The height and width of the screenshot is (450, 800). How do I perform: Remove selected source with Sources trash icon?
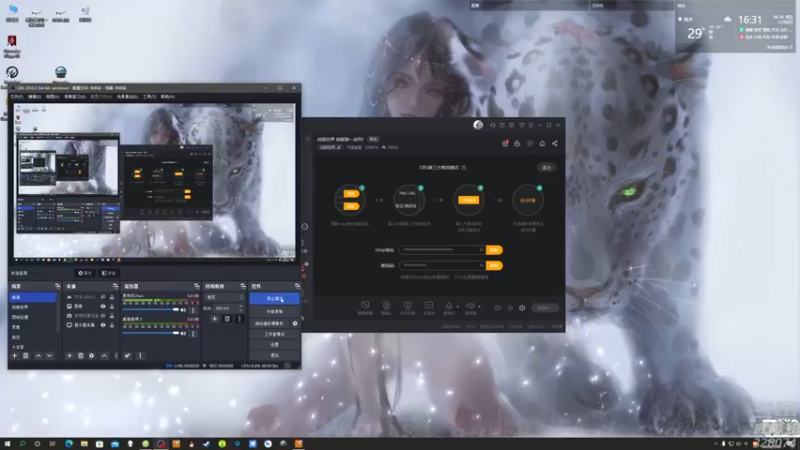81,356
